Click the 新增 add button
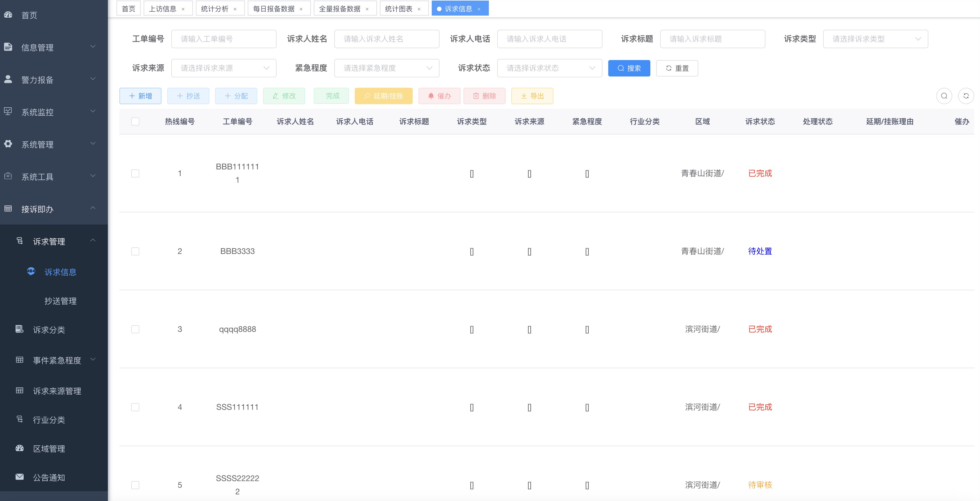Image resolution: width=980 pixels, height=501 pixels. tap(140, 96)
